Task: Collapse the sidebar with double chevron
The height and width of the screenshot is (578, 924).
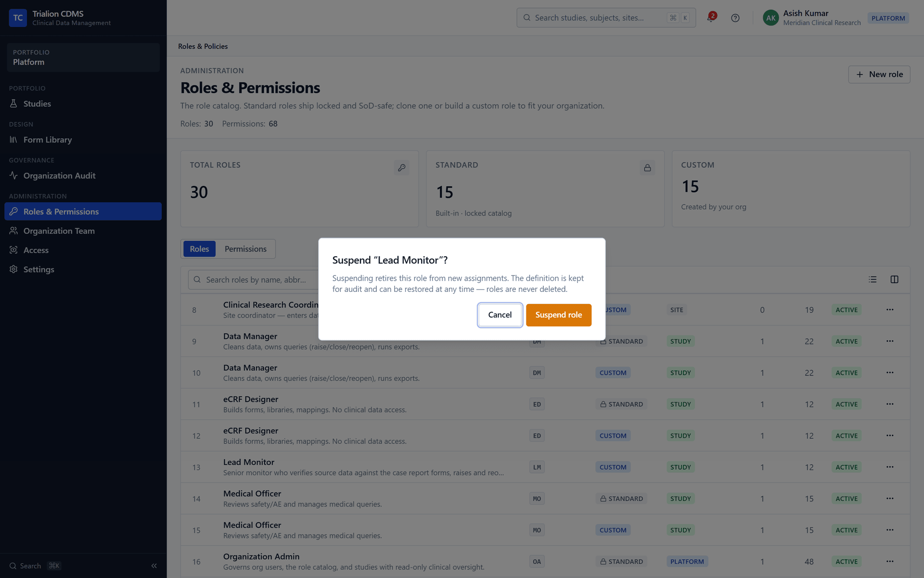Action: pos(154,566)
